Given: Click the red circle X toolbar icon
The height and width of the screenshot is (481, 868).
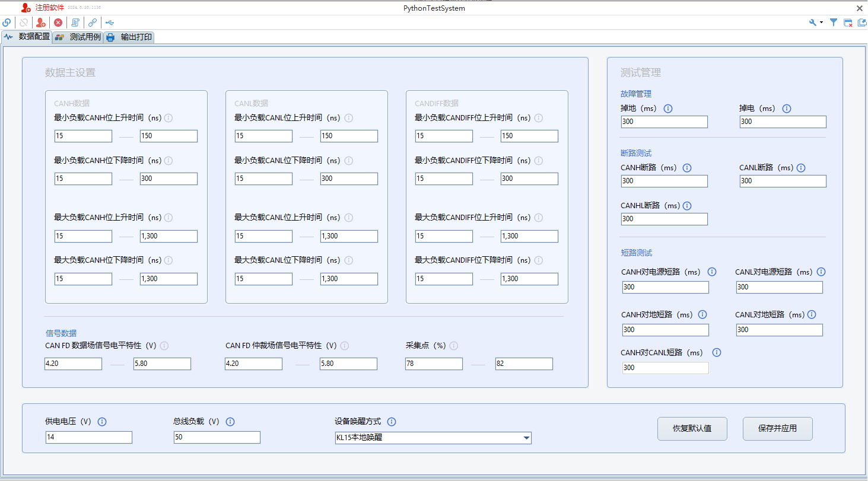Looking at the screenshot, I should (x=58, y=23).
